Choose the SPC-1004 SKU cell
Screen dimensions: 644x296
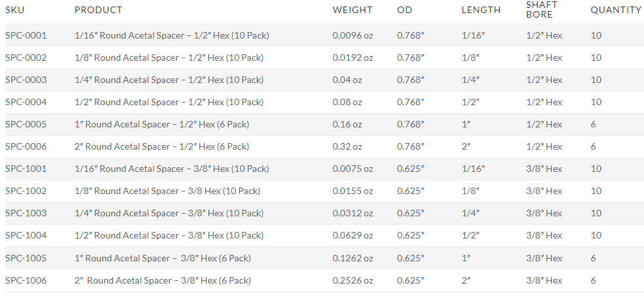click(26, 235)
